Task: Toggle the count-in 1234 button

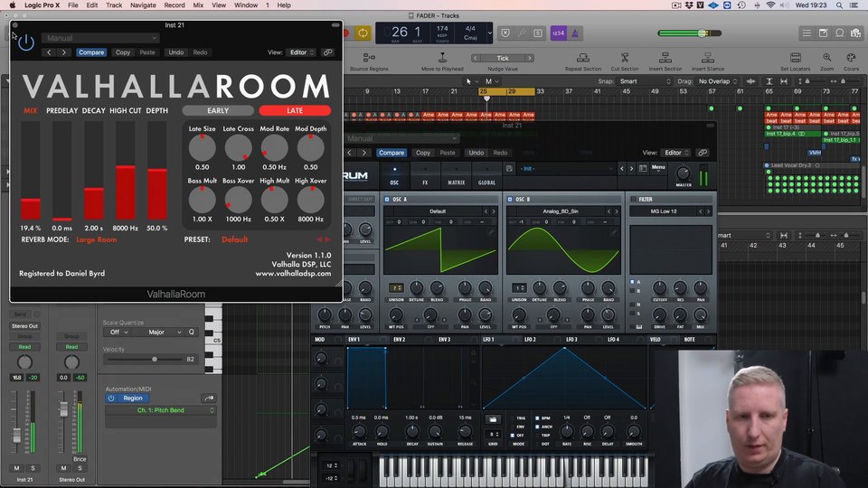Action: 558,33
